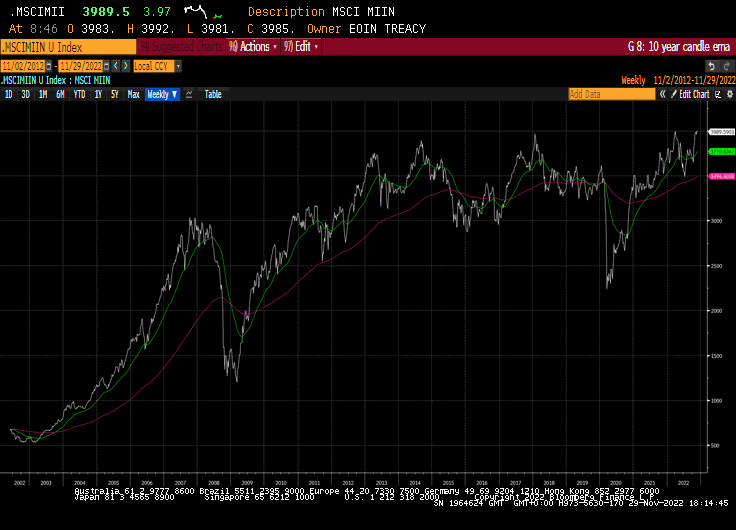Open chart settings gear icon
Image resolution: width=736 pixels, height=530 pixels.
point(729,94)
